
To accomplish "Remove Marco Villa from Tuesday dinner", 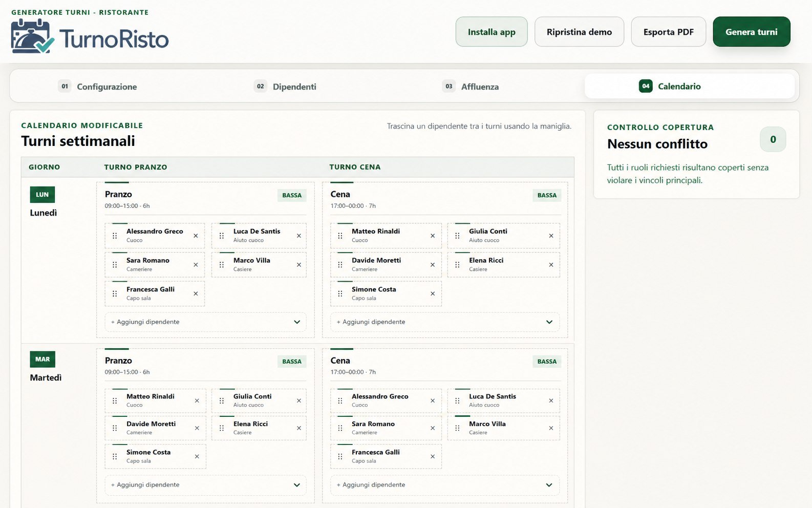I will pos(551,428).
